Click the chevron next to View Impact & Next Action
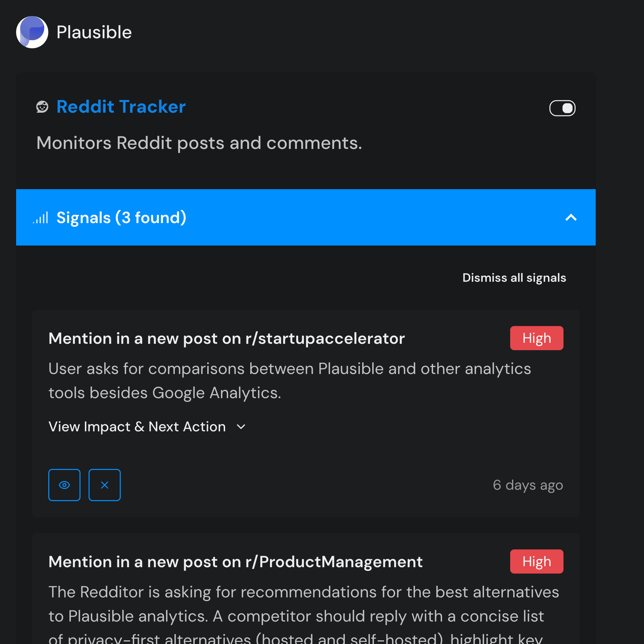644x644 pixels. (240, 427)
